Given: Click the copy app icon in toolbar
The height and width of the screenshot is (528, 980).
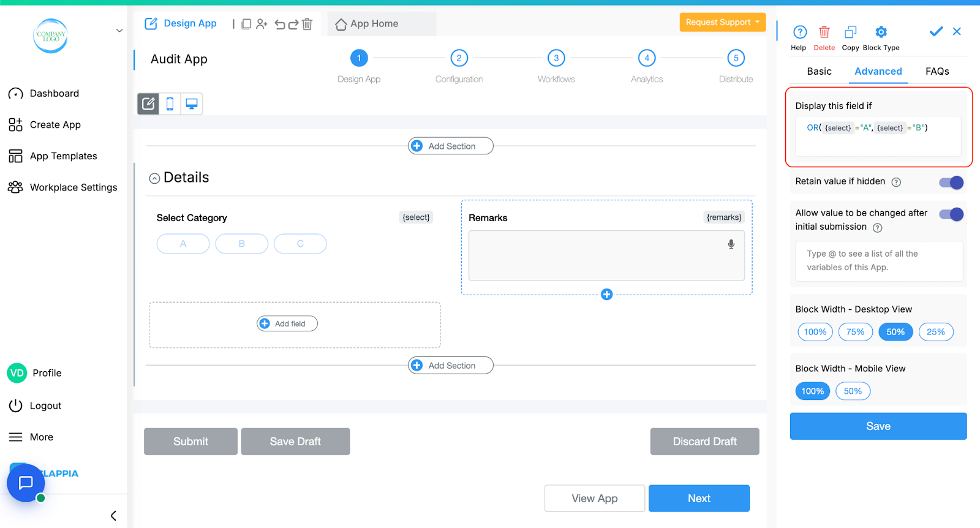Looking at the screenshot, I should pyautogui.click(x=246, y=24).
